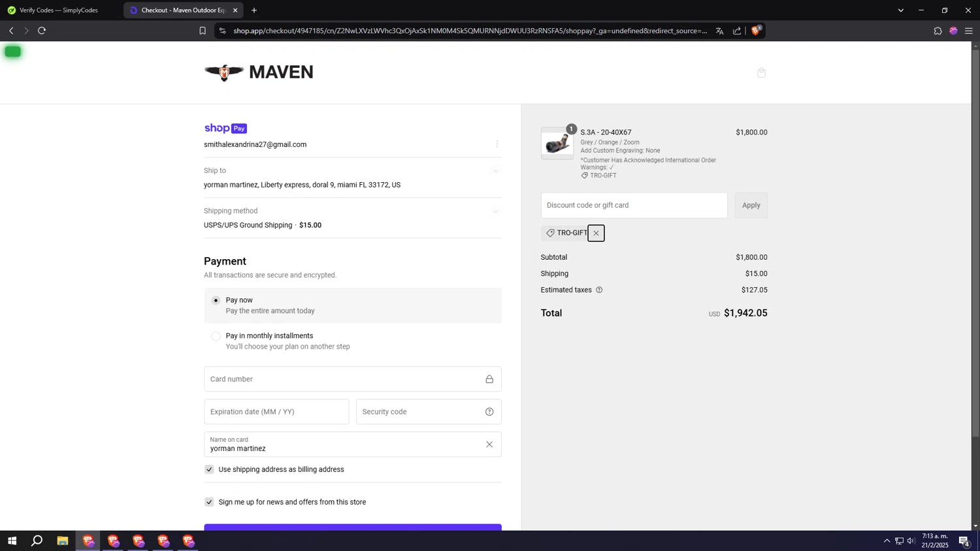980x551 pixels.
Task: Select Pay in monthly installments option
Action: 216,336
